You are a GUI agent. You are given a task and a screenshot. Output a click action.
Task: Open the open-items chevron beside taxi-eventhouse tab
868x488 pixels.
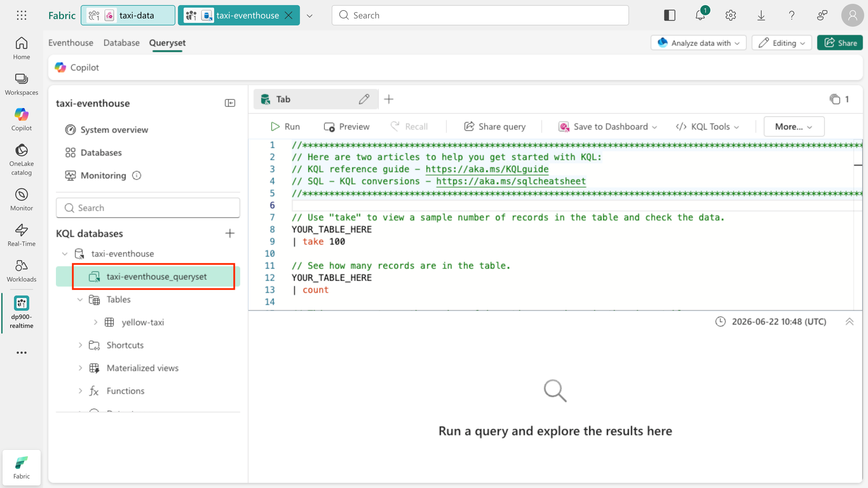pos(310,16)
